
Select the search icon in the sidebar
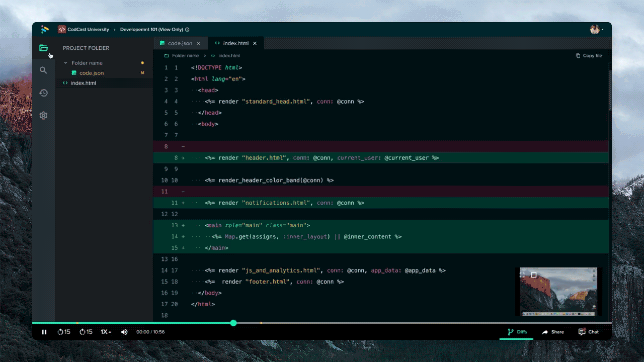point(43,70)
